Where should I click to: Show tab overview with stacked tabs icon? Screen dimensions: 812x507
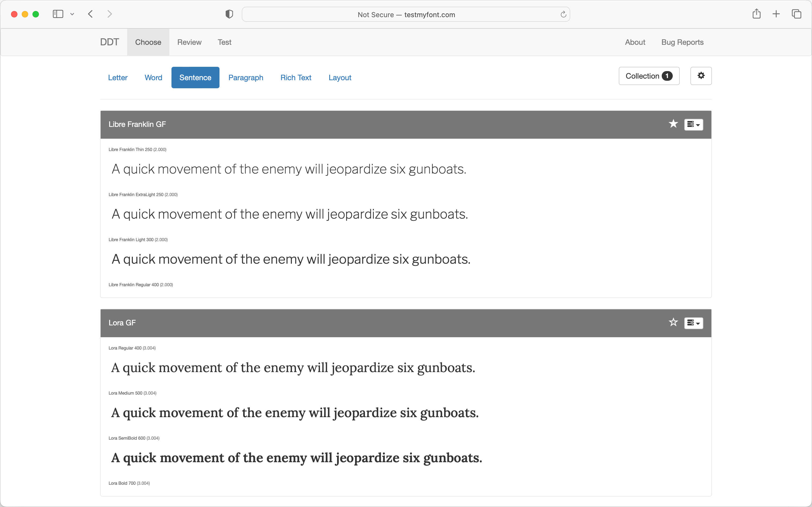point(797,14)
